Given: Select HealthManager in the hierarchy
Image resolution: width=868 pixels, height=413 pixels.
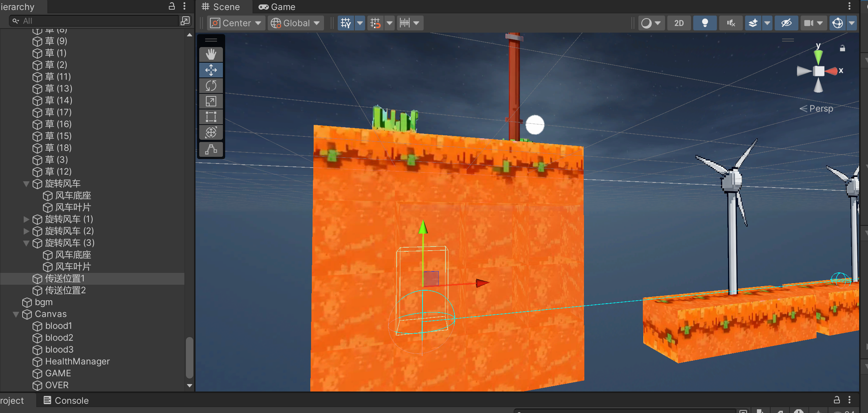Looking at the screenshot, I should (77, 361).
